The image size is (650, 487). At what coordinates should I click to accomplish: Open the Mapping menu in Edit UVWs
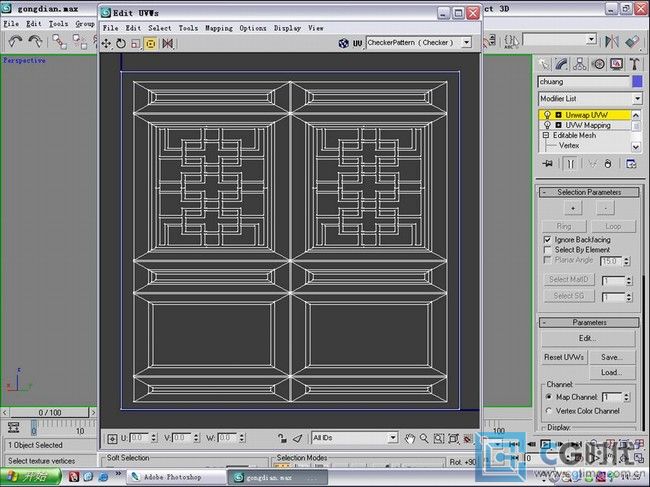(x=219, y=28)
